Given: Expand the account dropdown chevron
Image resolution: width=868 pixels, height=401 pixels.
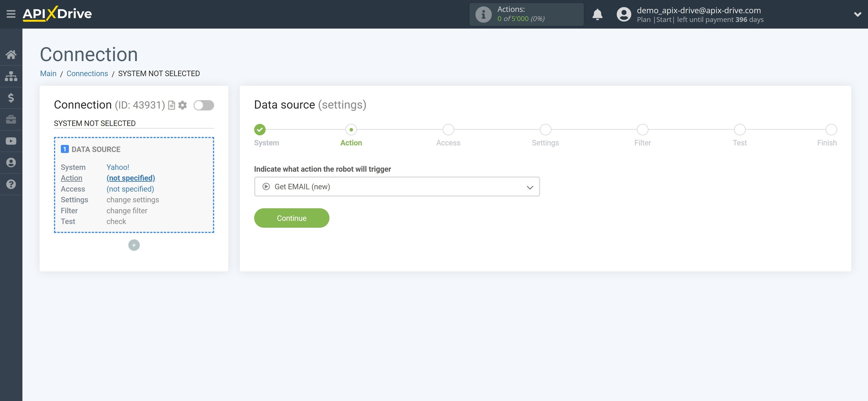Looking at the screenshot, I should click(x=857, y=14).
